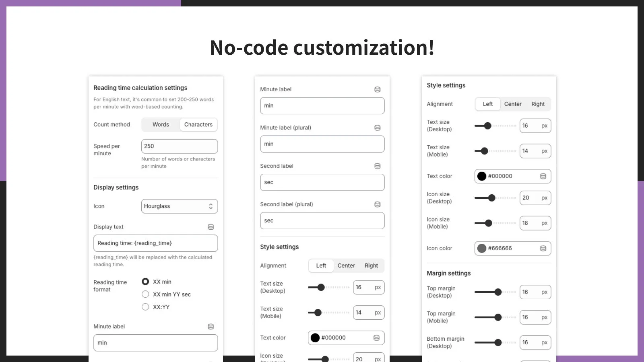Image resolution: width=644 pixels, height=362 pixels.
Task: Set Alignment to Center in Style settings
Action: coord(512,104)
